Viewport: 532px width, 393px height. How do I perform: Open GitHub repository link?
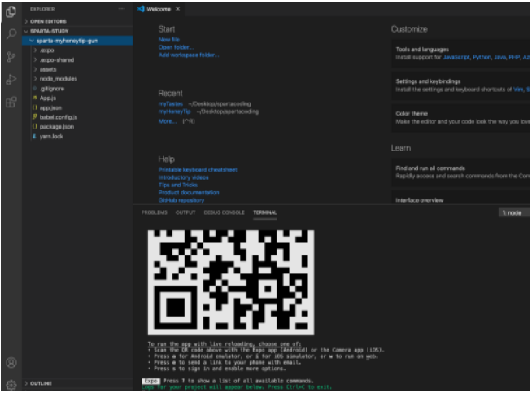pyautogui.click(x=181, y=200)
